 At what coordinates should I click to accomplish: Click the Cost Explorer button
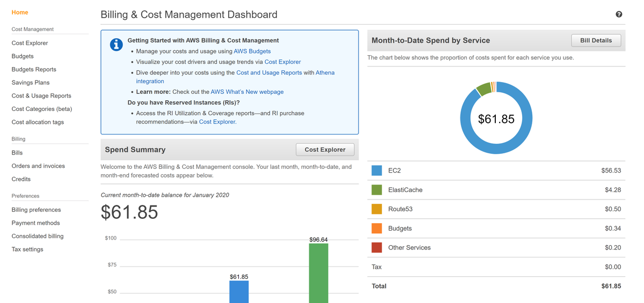pos(325,150)
